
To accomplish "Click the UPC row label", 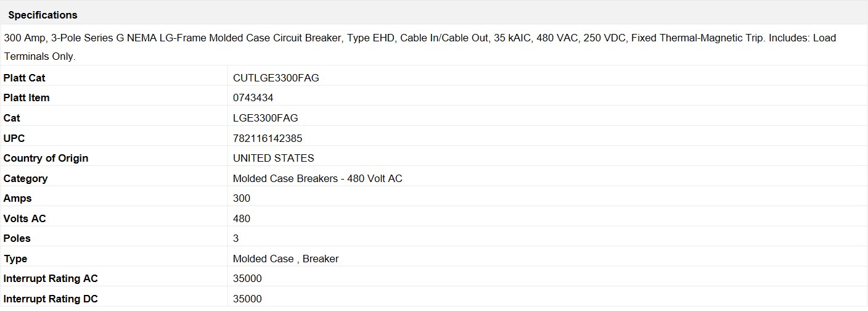I will click(14, 138).
